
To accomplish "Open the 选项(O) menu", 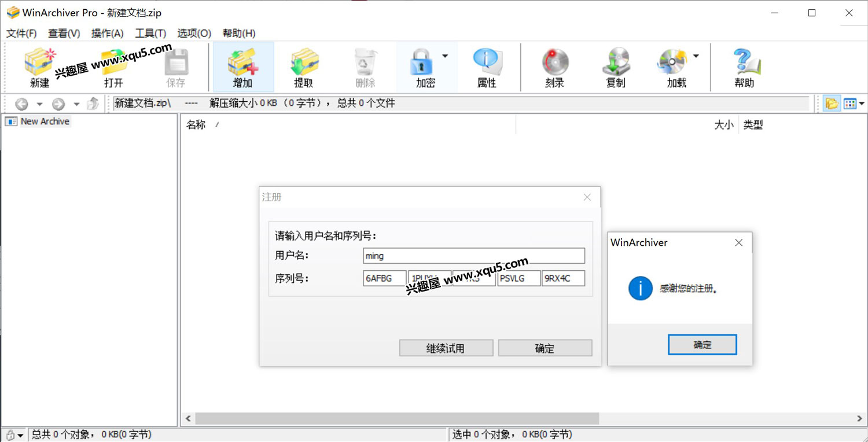I will [194, 34].
